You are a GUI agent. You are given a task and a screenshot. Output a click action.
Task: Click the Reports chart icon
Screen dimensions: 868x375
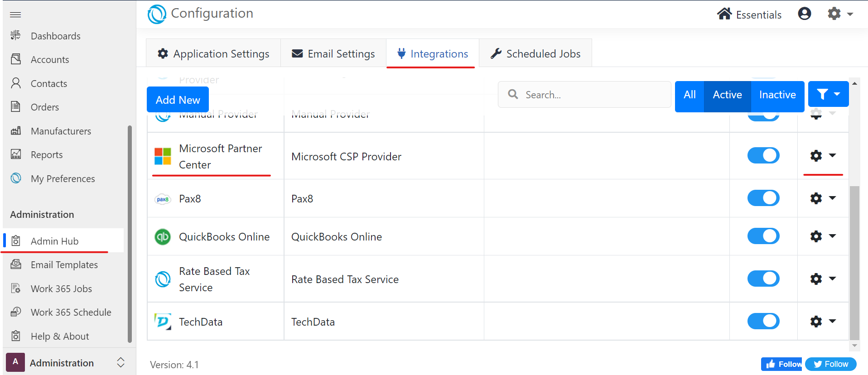16,154
